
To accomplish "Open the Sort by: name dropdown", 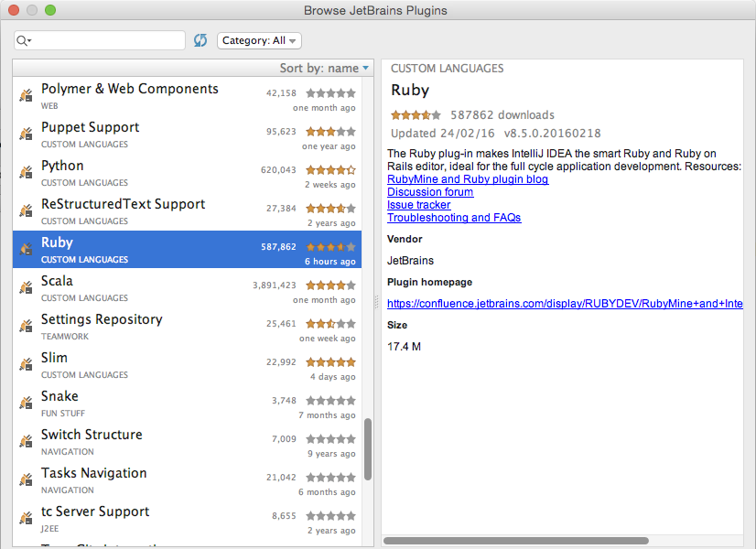I will pyautogui.click(x=324, y=68).
